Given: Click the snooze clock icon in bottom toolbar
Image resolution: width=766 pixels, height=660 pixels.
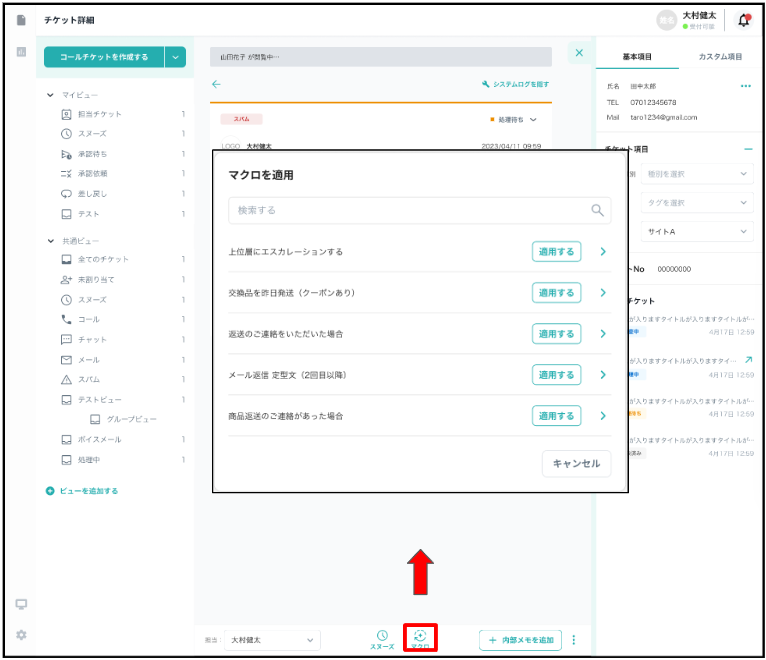Looking at the screenshot, I should 381,637.
